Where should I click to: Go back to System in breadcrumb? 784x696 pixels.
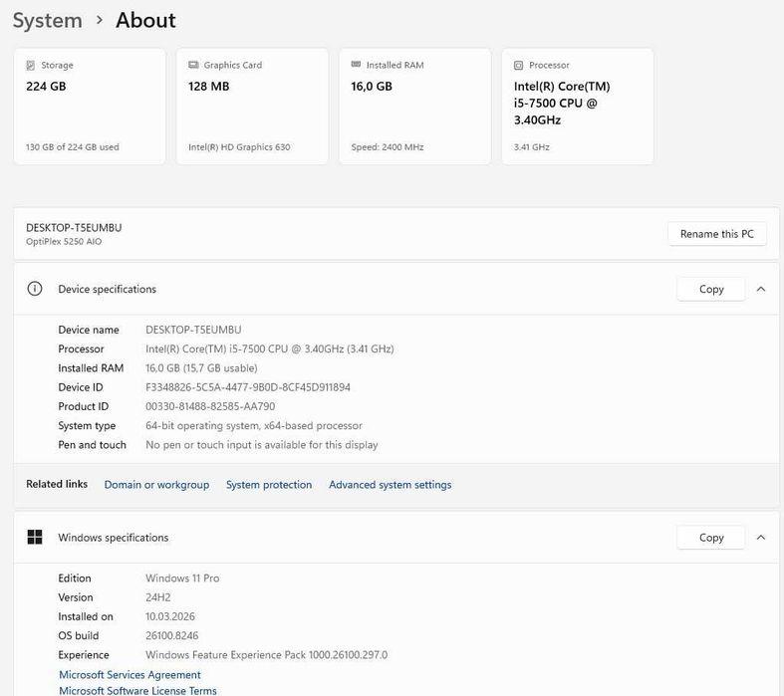coord(47,20)
